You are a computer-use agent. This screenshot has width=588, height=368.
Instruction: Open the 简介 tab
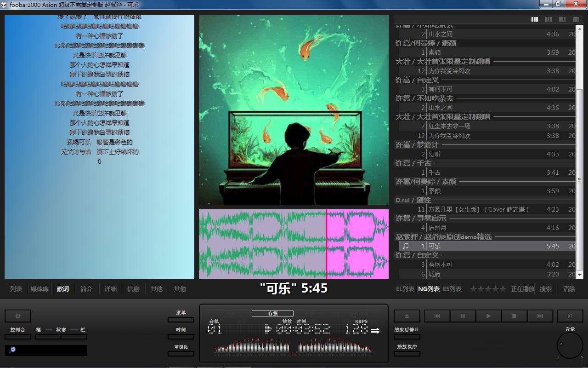(x=86, y=289)
